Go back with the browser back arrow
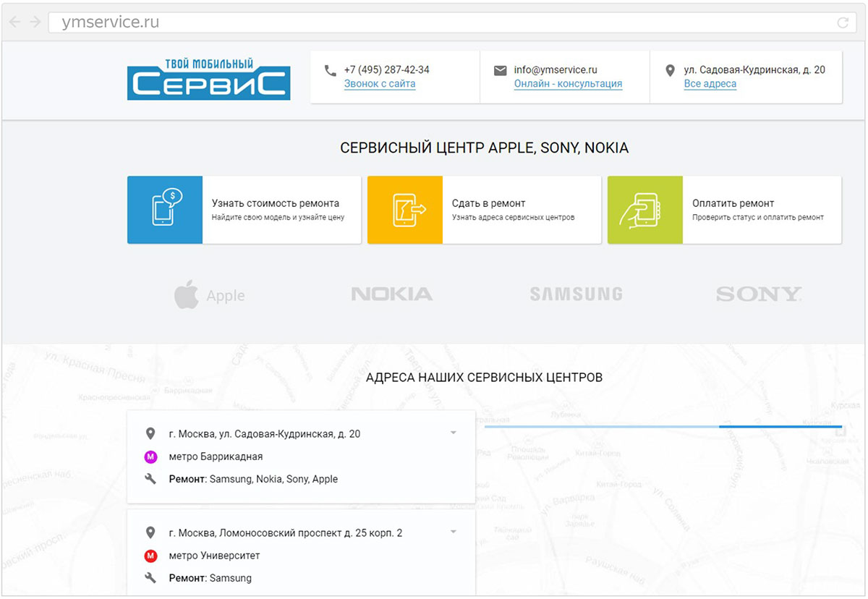Viewport: 868px width, 599px height. (x=15, y=22)
